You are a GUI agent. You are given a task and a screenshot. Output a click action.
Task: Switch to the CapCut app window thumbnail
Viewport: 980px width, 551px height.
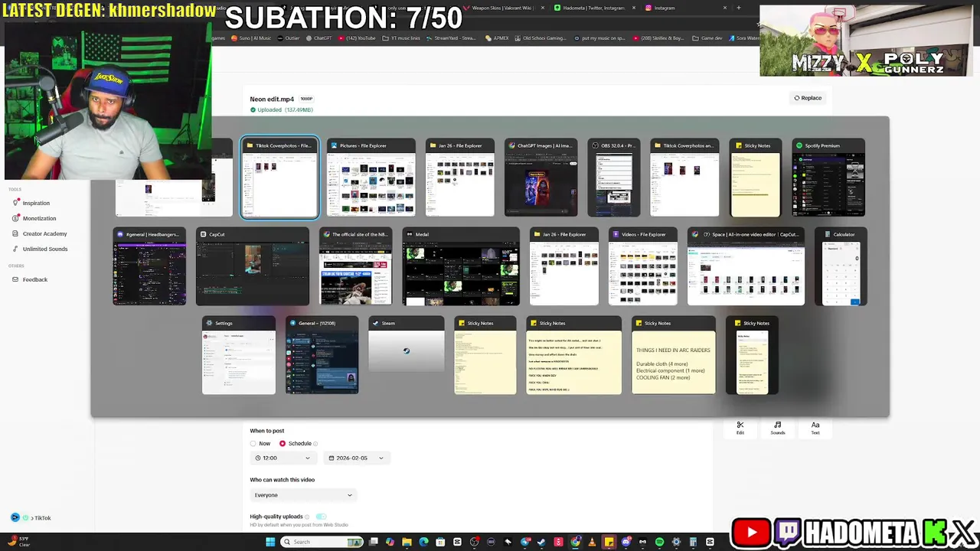coord(253,267)
